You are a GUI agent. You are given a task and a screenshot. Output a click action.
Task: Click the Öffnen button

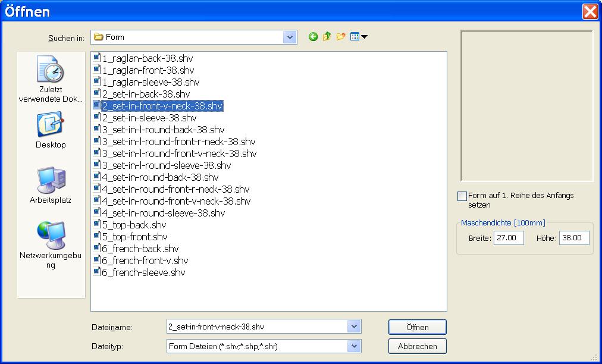[x=417, y=327]
